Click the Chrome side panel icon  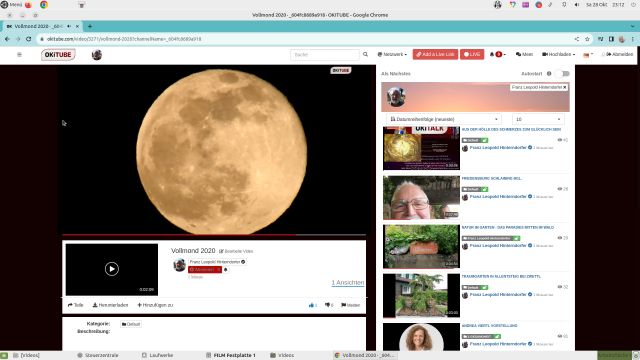click(611, 39)
